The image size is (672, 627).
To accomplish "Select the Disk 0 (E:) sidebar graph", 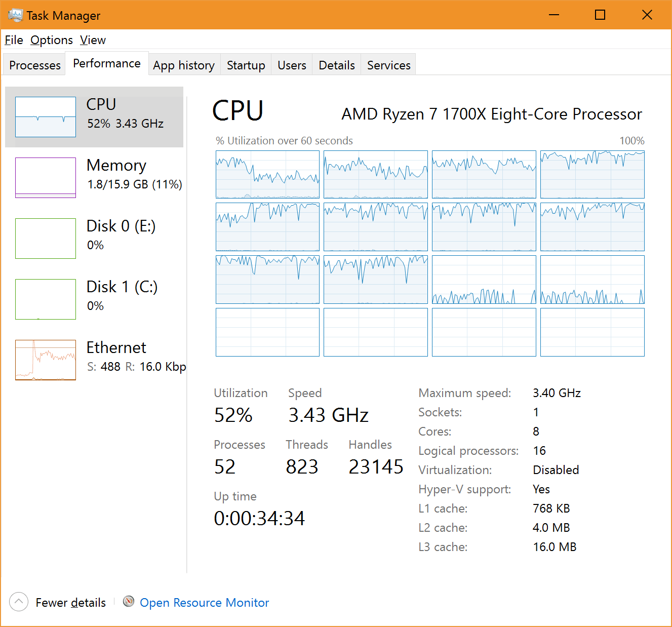I will tap(46, 239).
